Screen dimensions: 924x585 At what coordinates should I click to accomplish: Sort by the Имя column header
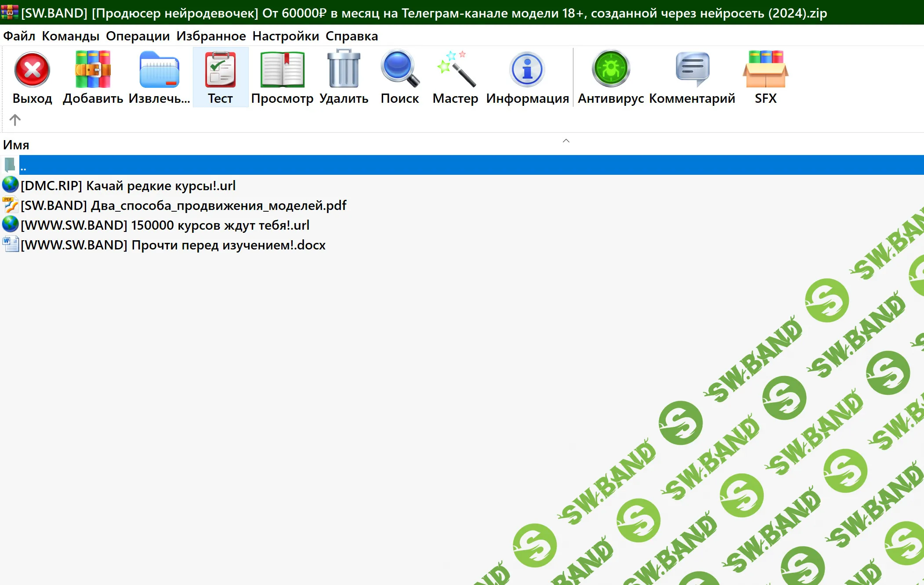pos(16,145)
